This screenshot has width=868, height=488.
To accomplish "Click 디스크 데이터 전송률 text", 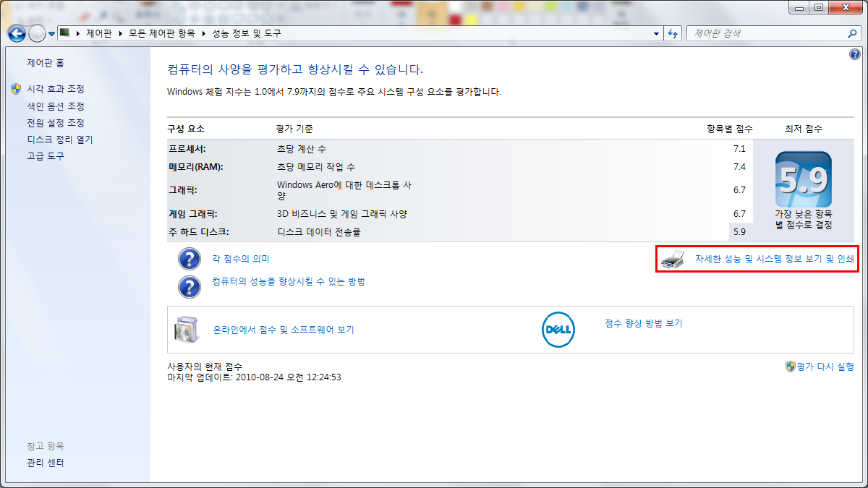I will click(x=319, y=232).
